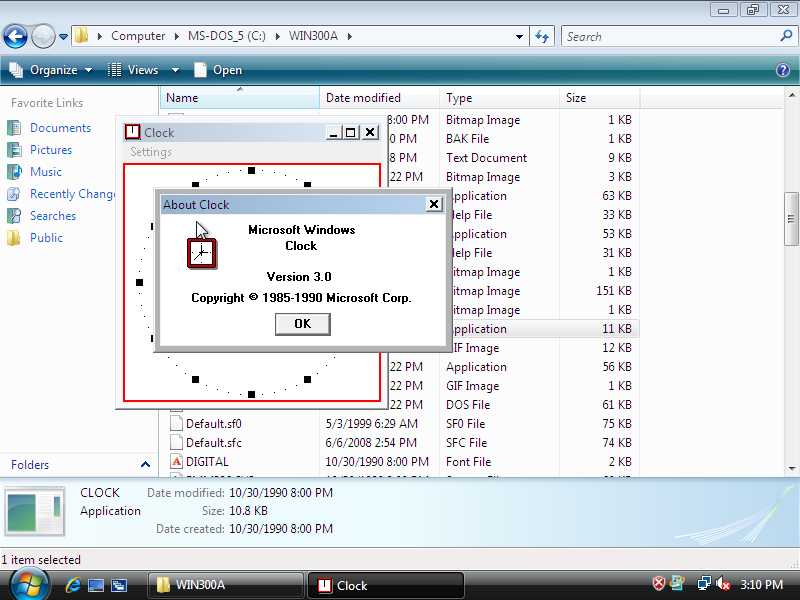The image size is (800, 600).
Task: Click the Open toolbar button
Action: click(x=217, y=70)
